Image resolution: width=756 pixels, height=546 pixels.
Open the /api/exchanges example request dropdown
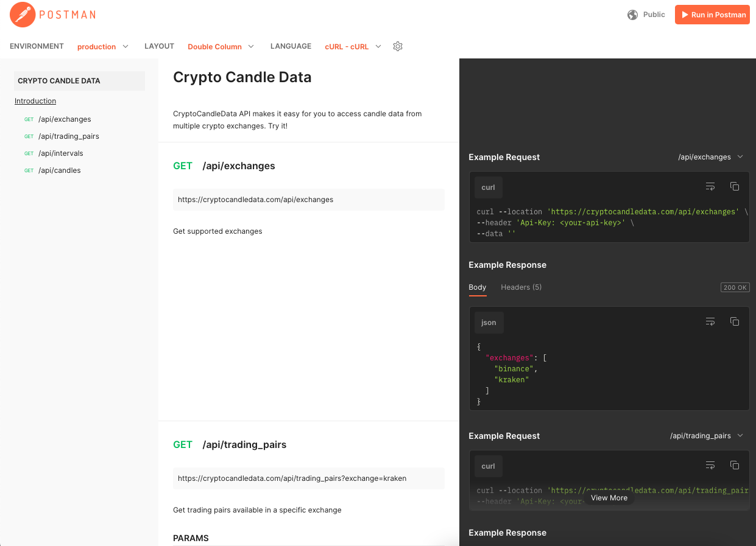click(710, 157)
